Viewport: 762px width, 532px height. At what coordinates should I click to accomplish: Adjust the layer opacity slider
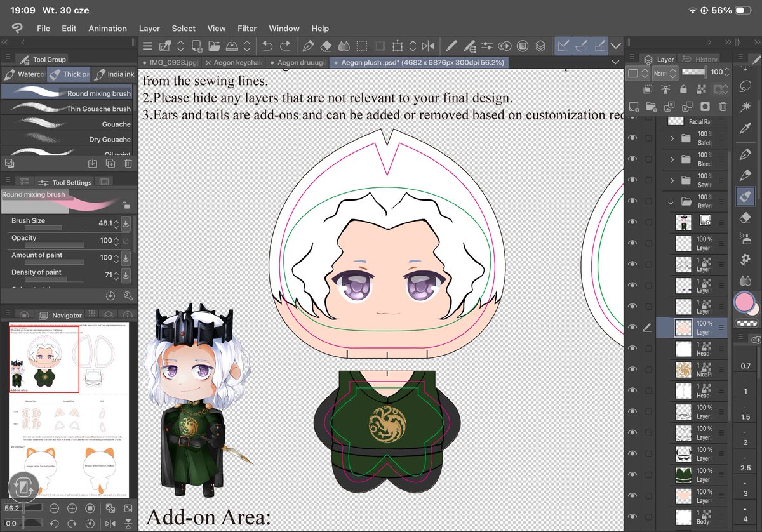pos(694,72)
